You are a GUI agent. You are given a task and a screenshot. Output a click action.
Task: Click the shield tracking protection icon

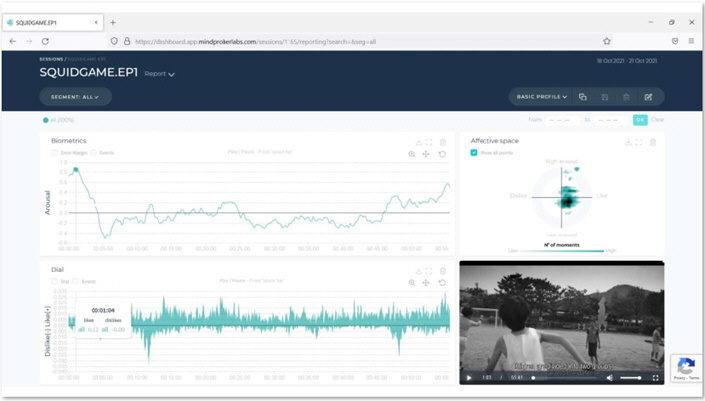click(114, 41)
